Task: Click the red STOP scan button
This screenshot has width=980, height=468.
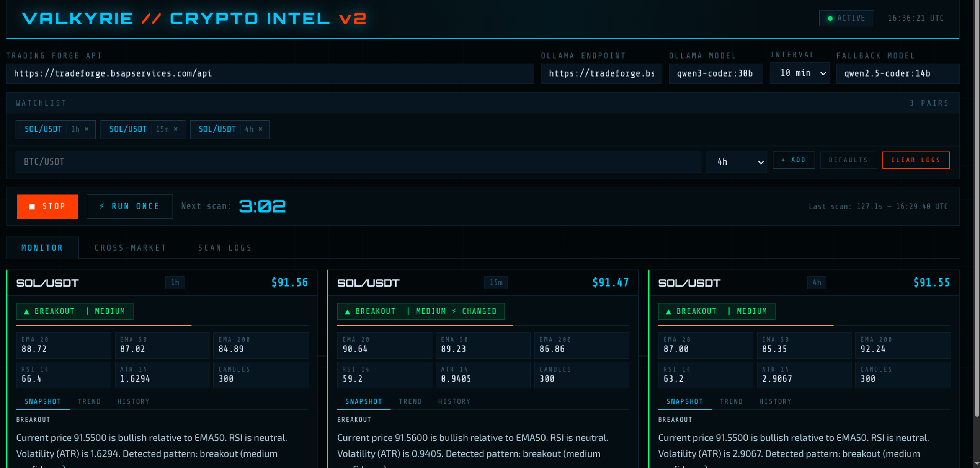Action: click(48, 206)
